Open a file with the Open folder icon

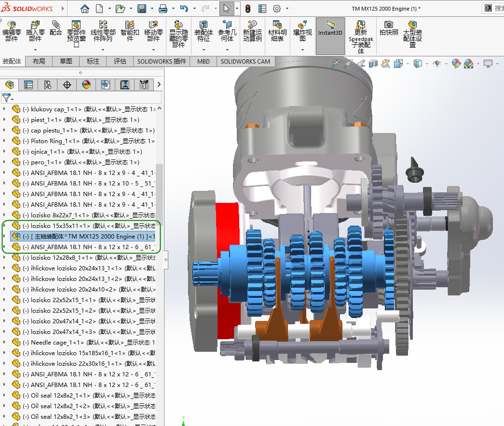tap(120, 9)
